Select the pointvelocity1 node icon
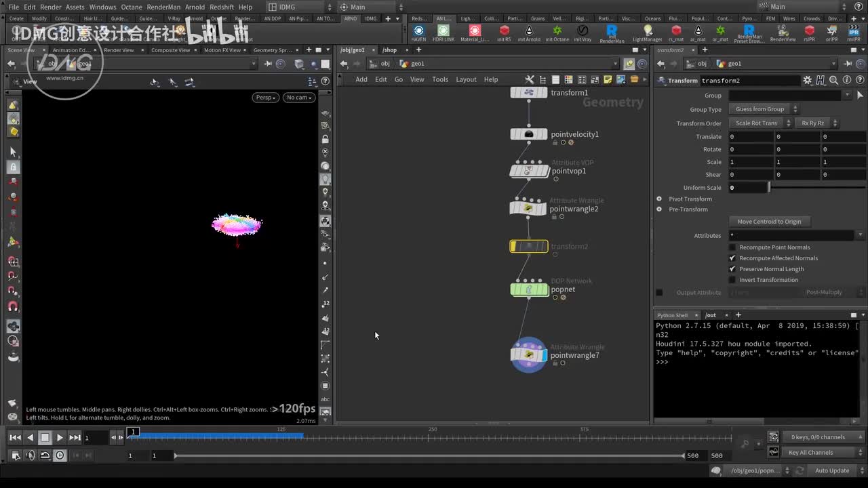Image resolution: width=868 pixels, height=488 pixels. click(529, 134)
